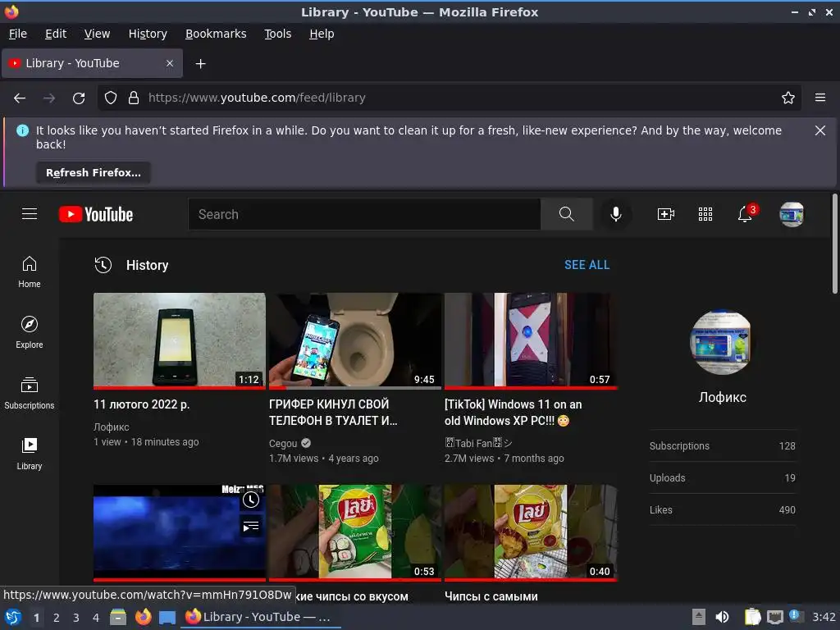840x630 pixels.
Task: Open the taskbar start menu icon
Action: 12,618
